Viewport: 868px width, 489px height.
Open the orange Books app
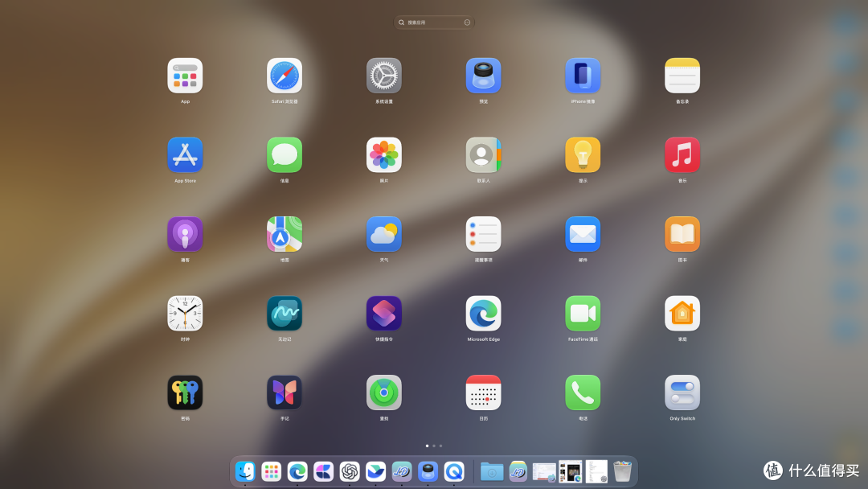pyautogui.click(x=682, y=234)
